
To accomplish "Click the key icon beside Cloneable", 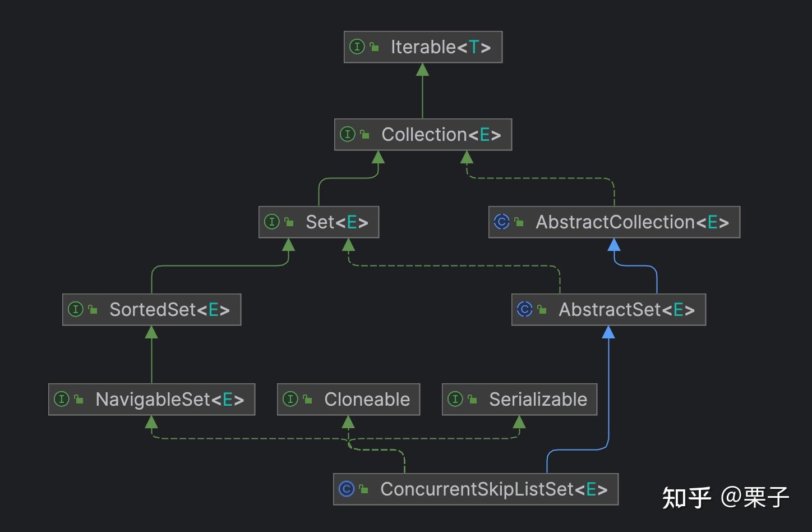I will (x=307, y=400).
